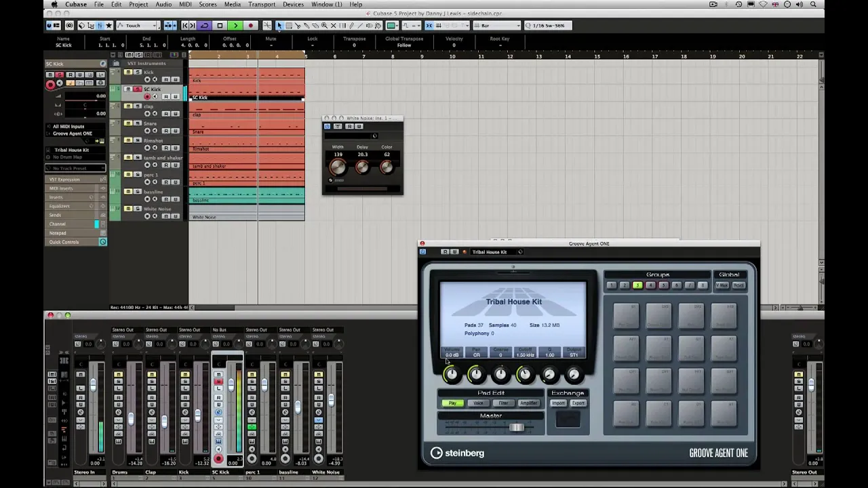Select Group 5 in Groove Agent ONE
This screenshot has width=868, height=488.
point(663,285)
